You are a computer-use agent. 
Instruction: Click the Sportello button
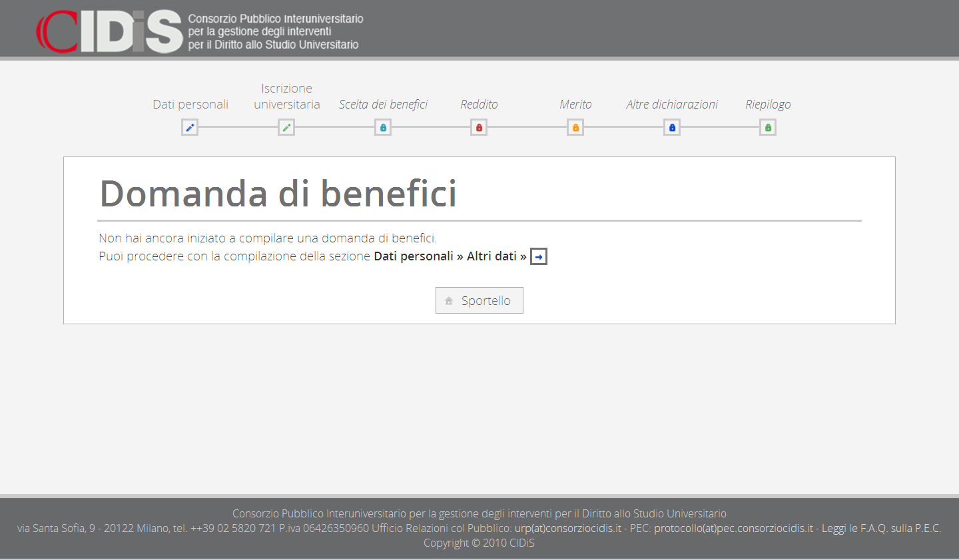click(479, 300)
